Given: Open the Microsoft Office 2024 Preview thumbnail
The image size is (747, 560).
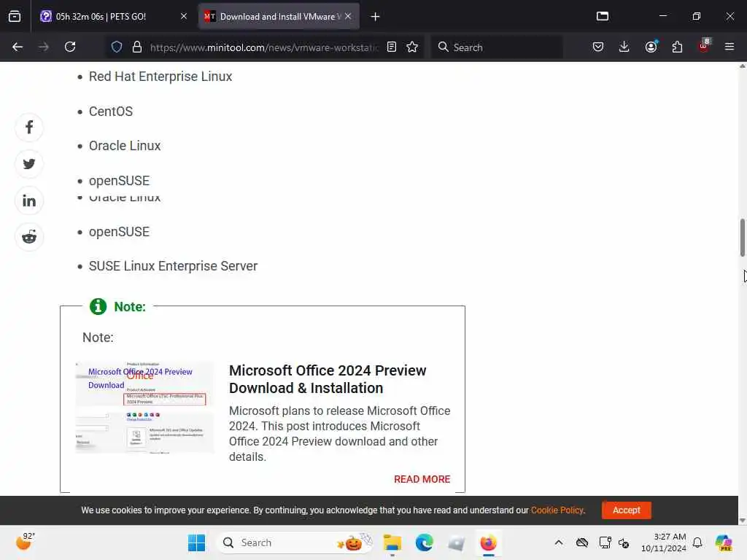Looking at the screenshot, I should [145, 408].
